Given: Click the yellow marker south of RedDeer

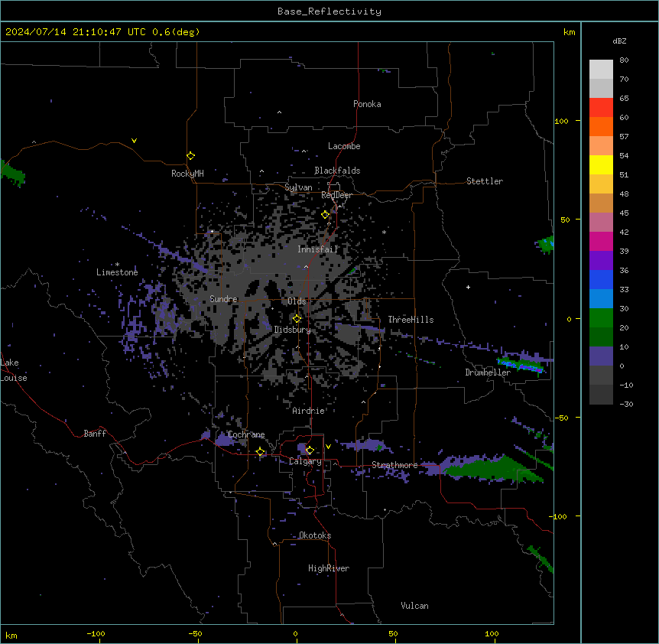Looking at the screenshot, I should click(325, 215).
